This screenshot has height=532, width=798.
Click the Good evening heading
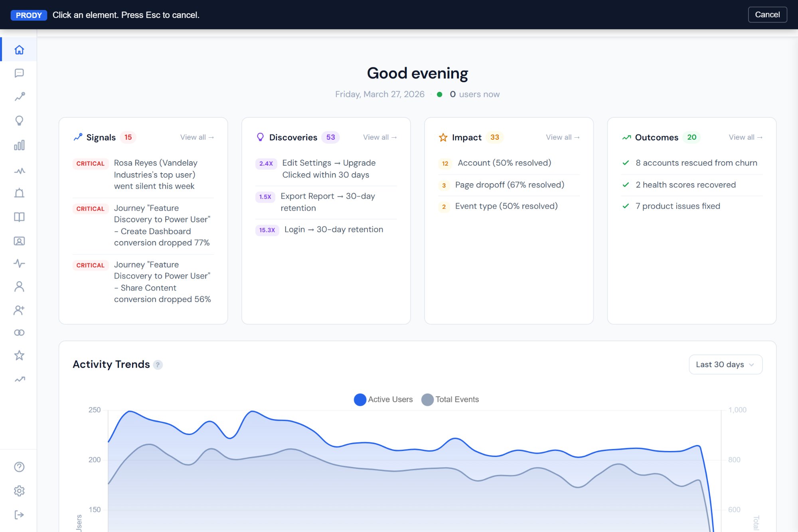[417, 73]
